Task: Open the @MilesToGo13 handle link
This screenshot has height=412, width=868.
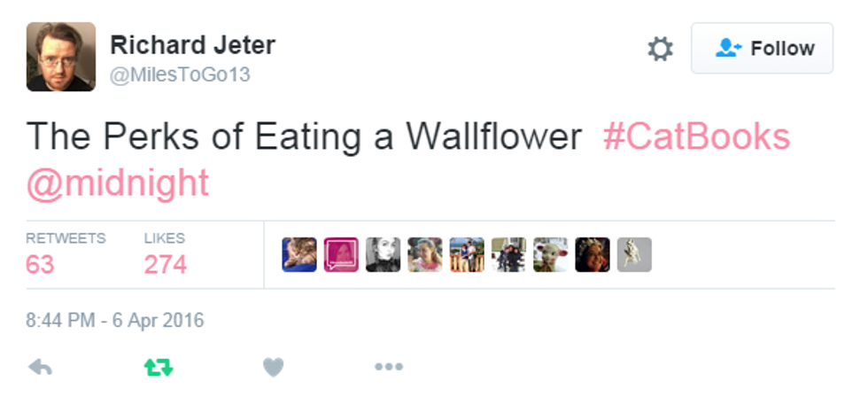Action: coord(180,75)
